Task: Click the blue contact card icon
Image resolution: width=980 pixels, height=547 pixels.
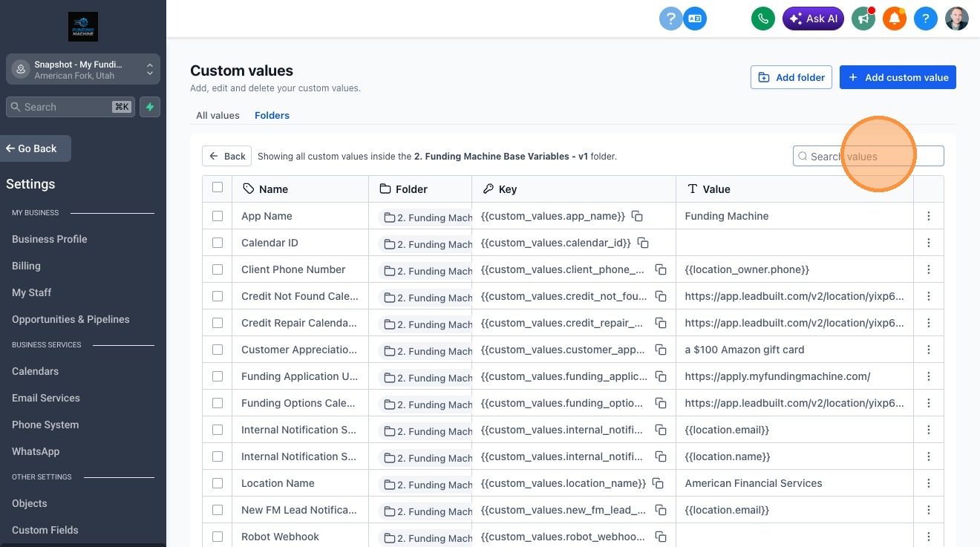Action: [x=695, y=19]
